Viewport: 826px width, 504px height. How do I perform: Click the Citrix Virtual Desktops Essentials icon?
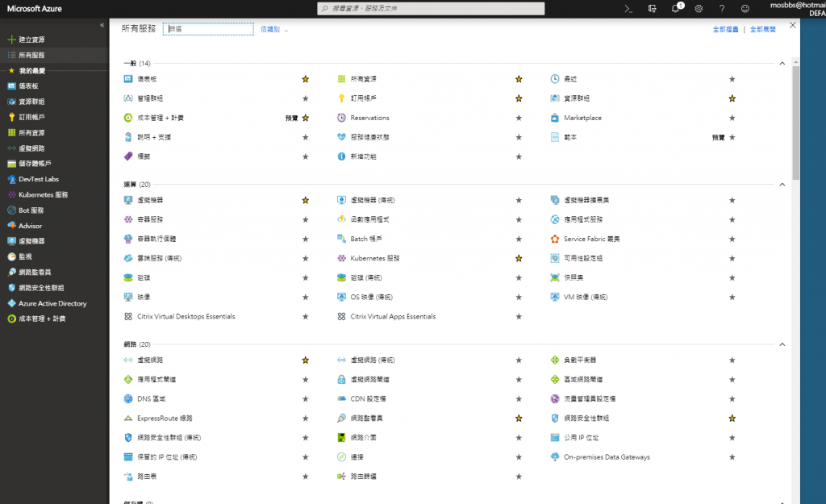coord(128,317)
